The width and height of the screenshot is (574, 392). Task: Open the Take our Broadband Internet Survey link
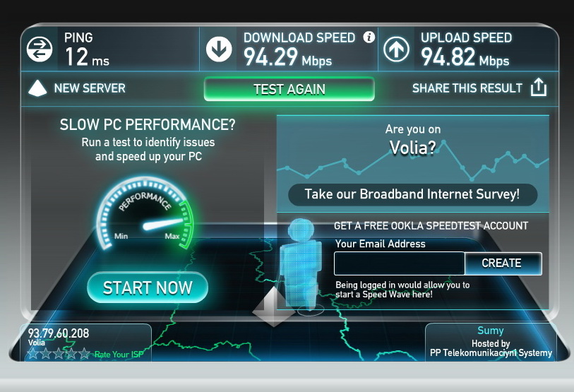(x=412, y=194)
